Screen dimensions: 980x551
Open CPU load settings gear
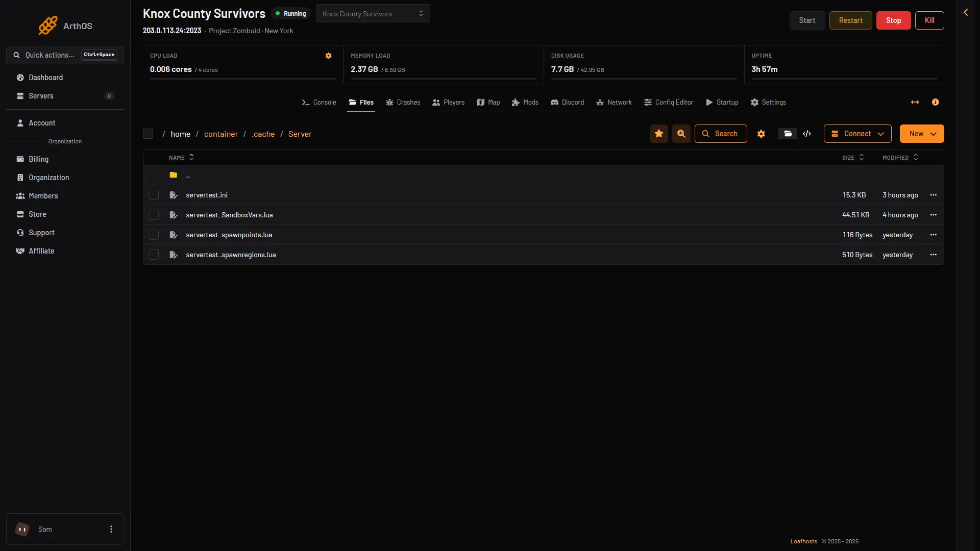pyautogui.click(x=329, y=56)
